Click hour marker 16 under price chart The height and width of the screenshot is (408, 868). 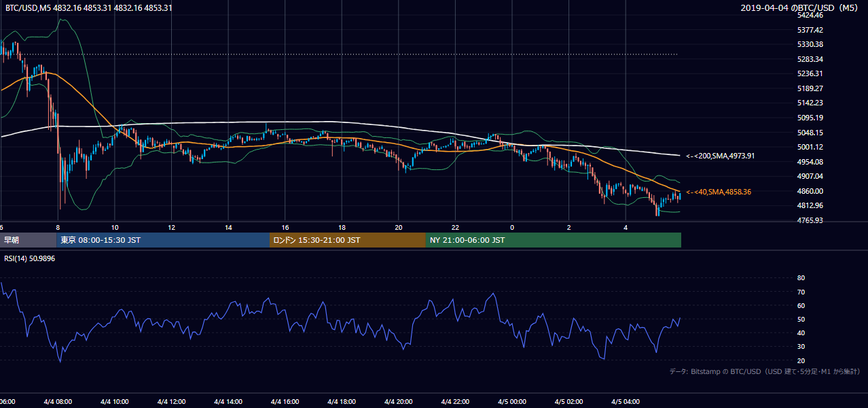tap(285, 227)
